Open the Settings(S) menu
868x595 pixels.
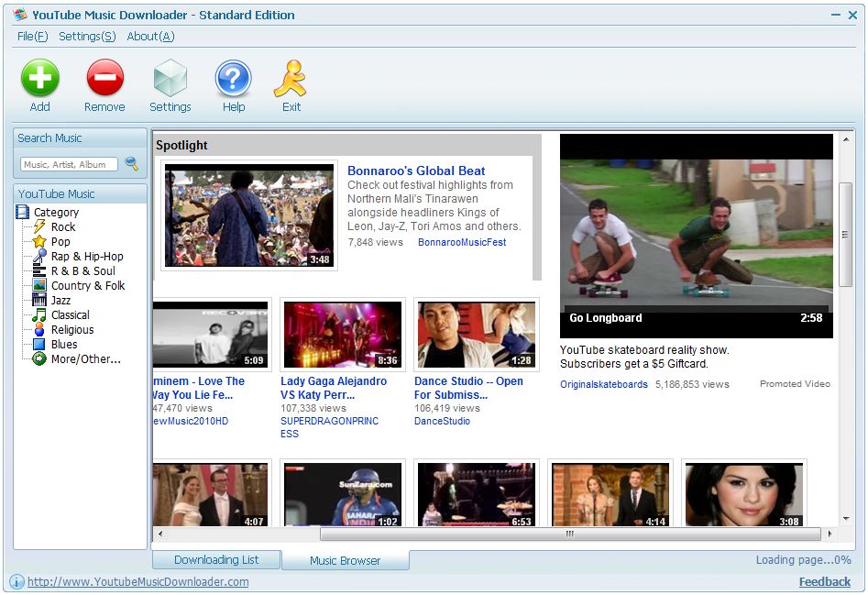tap(87, 36)
